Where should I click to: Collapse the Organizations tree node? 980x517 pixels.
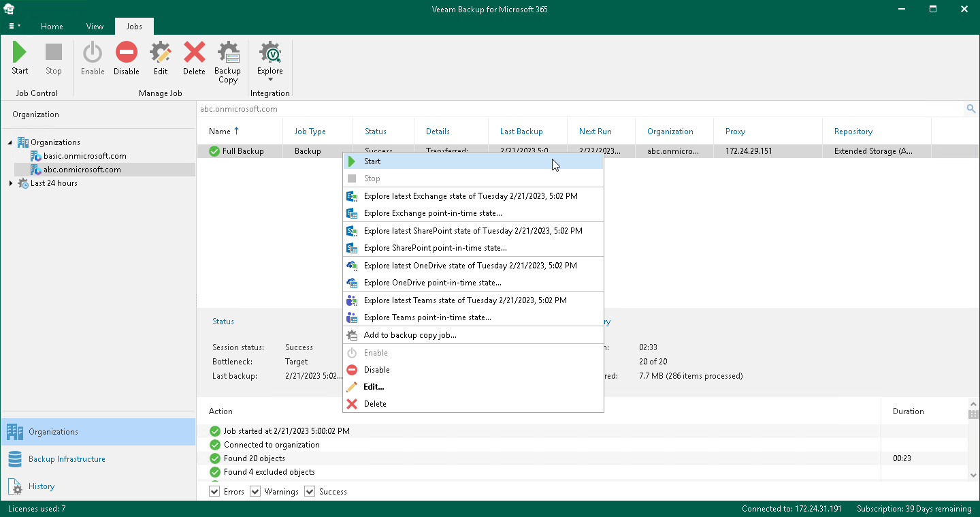10,142
